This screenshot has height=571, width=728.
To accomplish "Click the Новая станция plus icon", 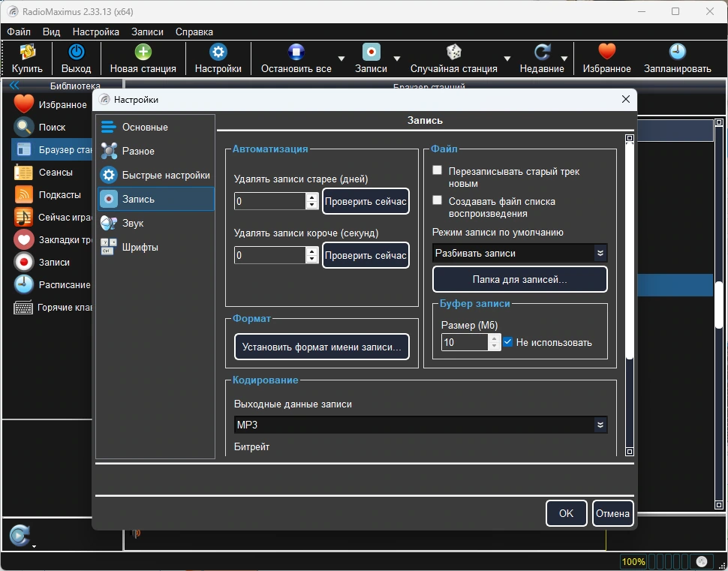I will (x=143, y=52).
